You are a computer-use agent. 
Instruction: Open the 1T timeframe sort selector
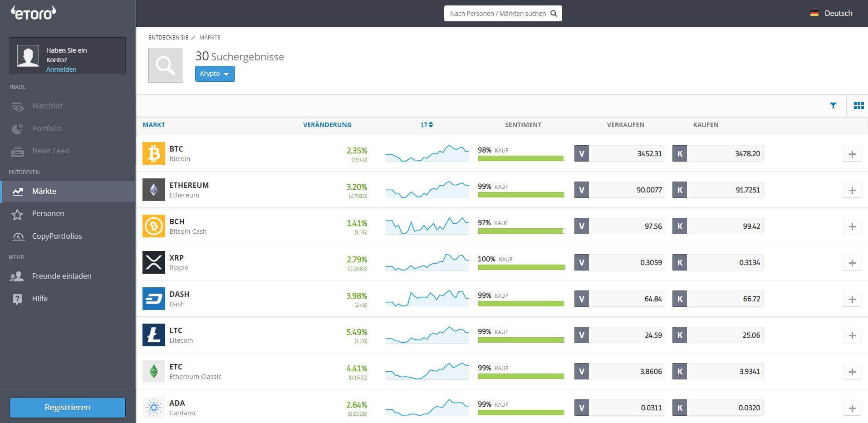pos(427,125)
